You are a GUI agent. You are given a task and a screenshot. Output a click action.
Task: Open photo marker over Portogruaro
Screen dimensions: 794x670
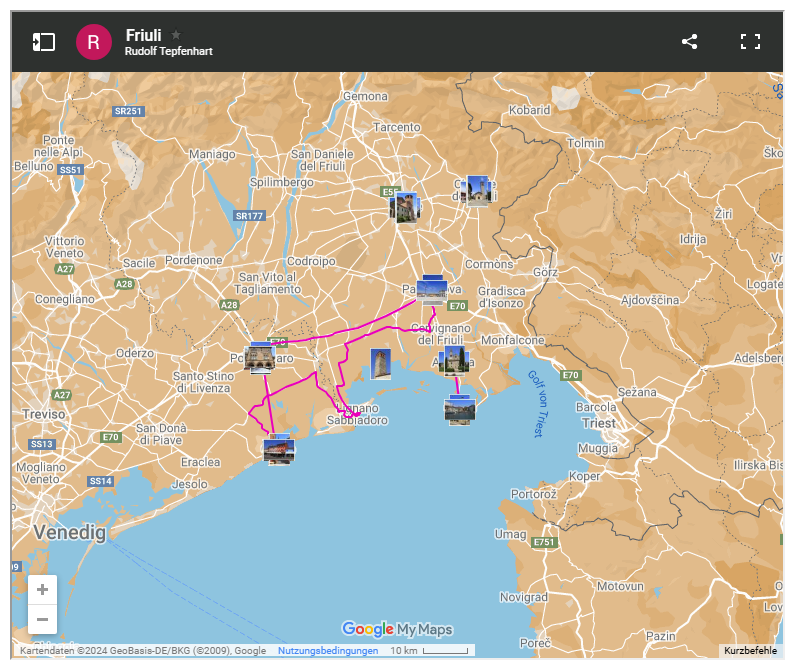260,357
